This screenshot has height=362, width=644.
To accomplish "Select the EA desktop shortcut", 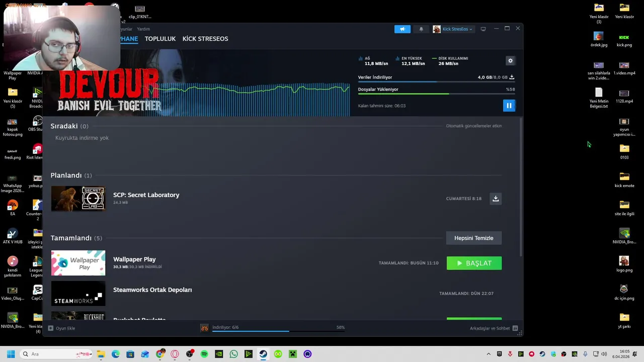I will (x=13, y=208).
